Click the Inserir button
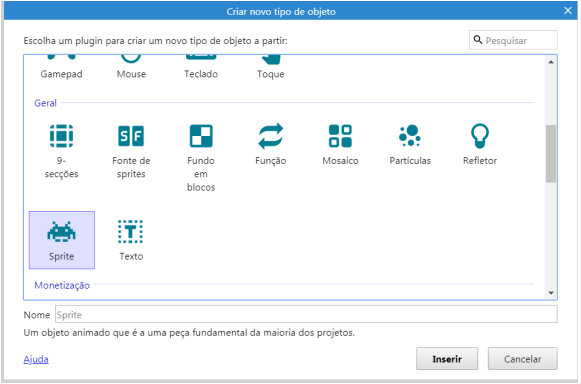581x384 pixels. tap(447, 358)
